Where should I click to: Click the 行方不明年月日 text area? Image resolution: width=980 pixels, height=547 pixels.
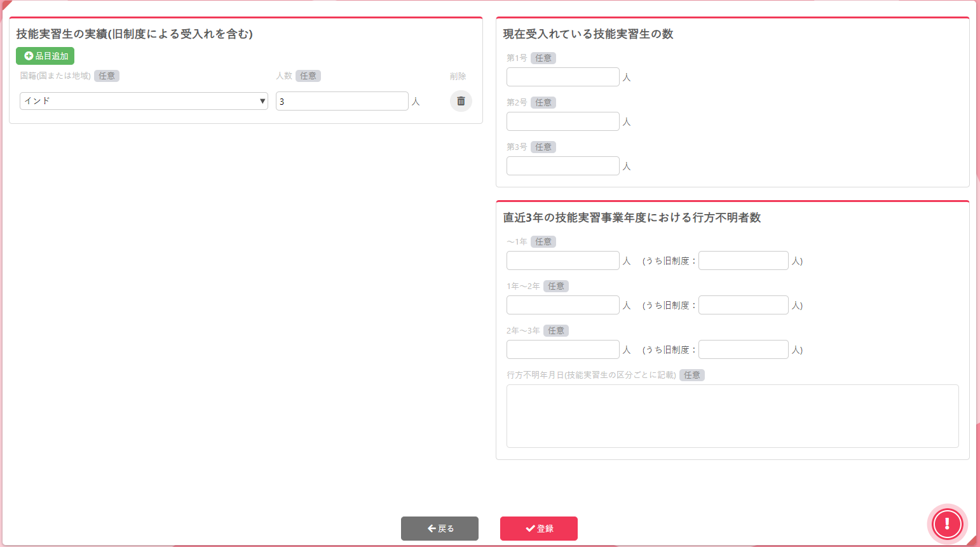click(x=732, y=416)
